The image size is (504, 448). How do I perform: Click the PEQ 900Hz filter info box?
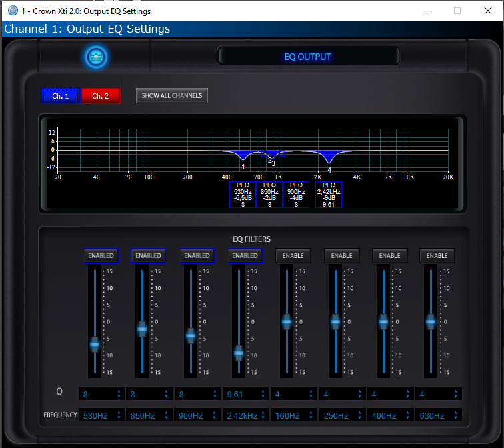296,195
